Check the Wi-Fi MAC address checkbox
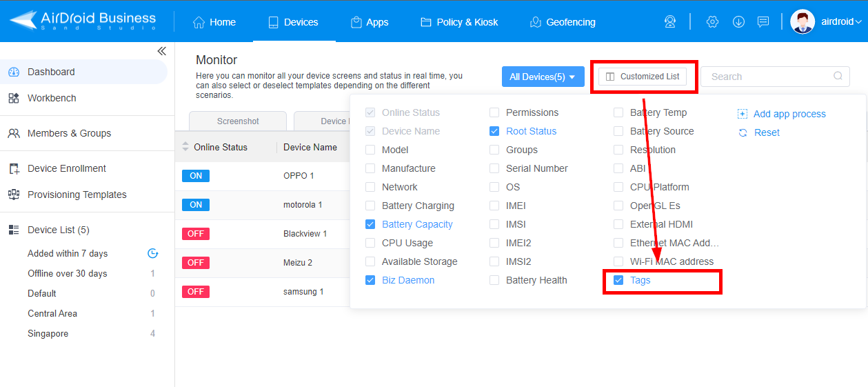This screenshot has height=387, width=868. click(618, 261)
